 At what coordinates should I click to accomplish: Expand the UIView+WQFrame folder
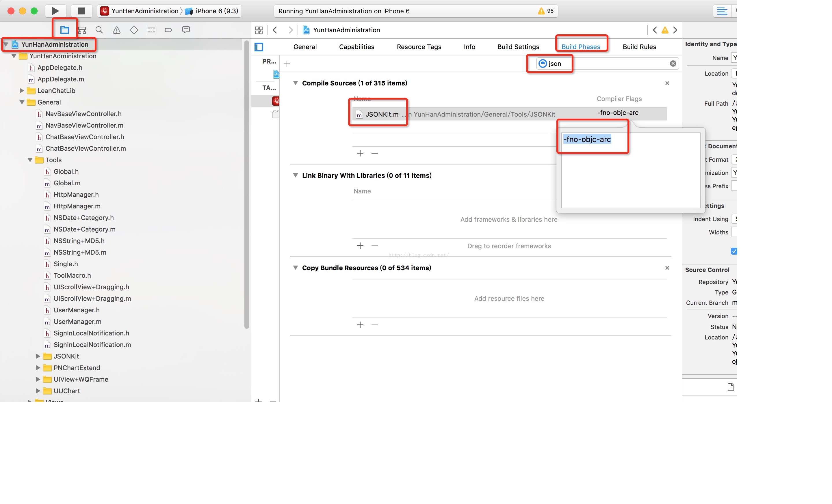point(38,379)
